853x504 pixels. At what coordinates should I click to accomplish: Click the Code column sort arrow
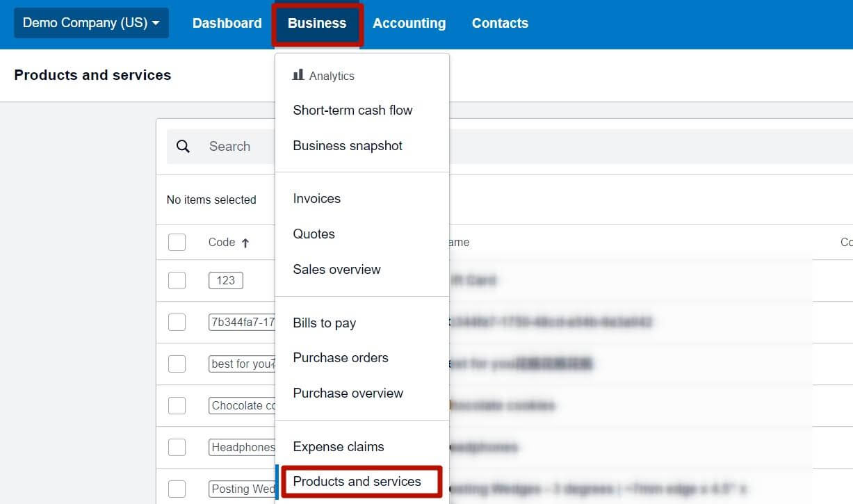(246, 242)
